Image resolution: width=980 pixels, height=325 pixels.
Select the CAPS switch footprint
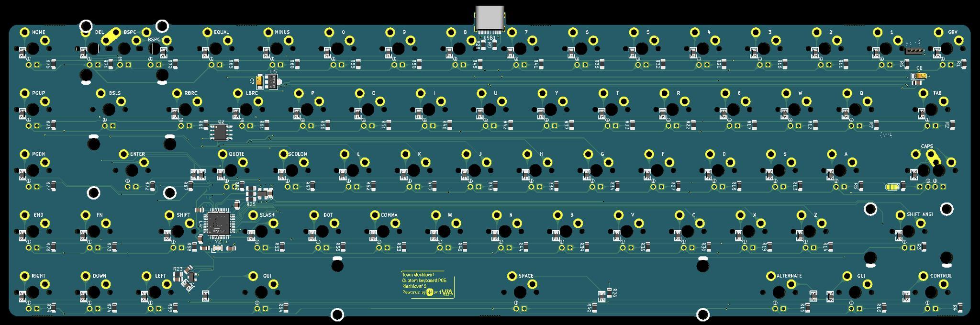pyautogui.click(x=938, y=170)
